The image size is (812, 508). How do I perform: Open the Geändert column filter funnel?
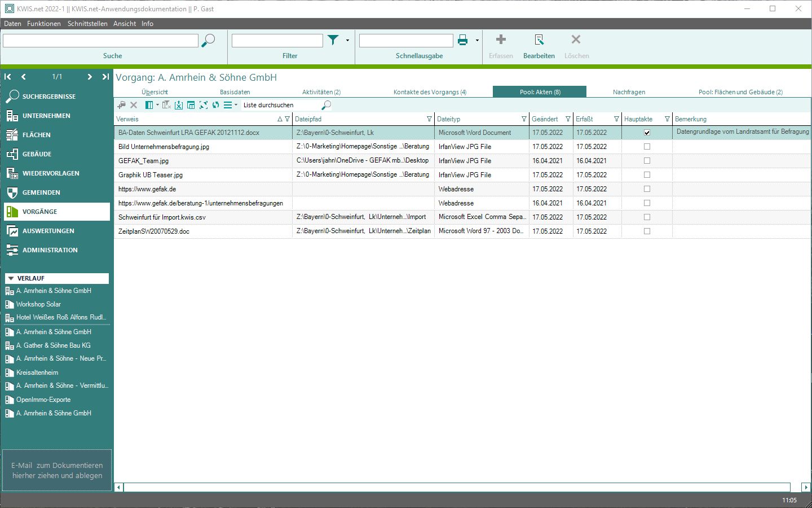[568, 119]
